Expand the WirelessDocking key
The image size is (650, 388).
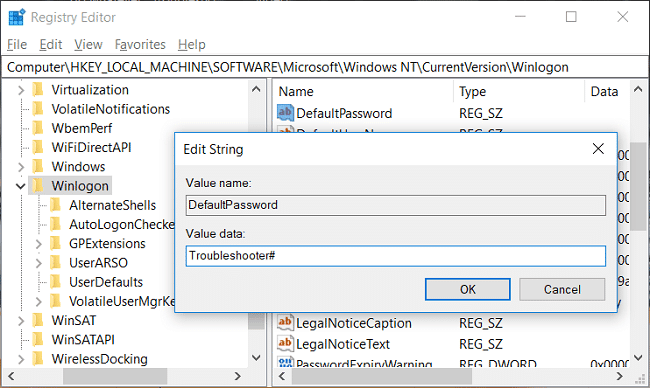(21, 359)
